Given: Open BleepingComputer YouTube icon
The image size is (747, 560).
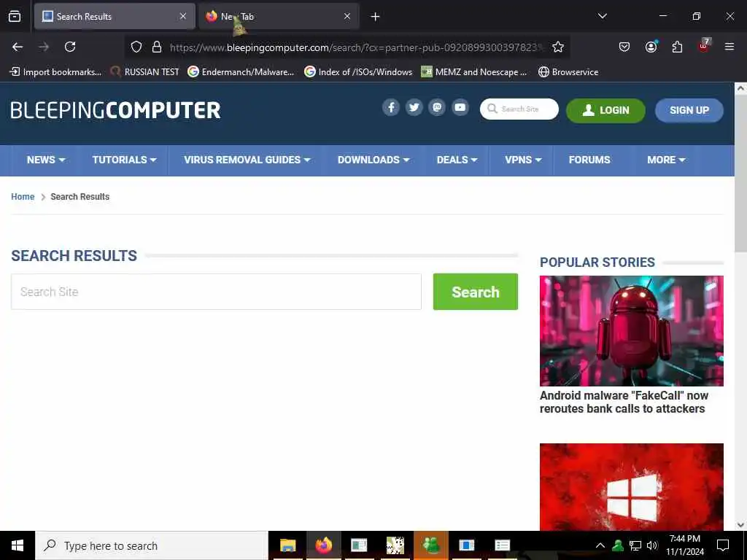Looking at the screenshot, I should pyautogui.click(x=460, y=108).
